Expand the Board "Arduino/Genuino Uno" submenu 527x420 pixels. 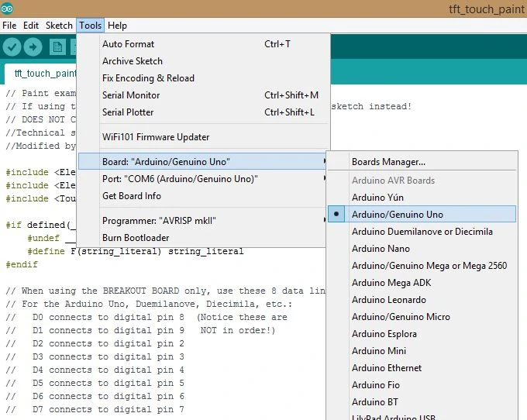tap(201, 162)
